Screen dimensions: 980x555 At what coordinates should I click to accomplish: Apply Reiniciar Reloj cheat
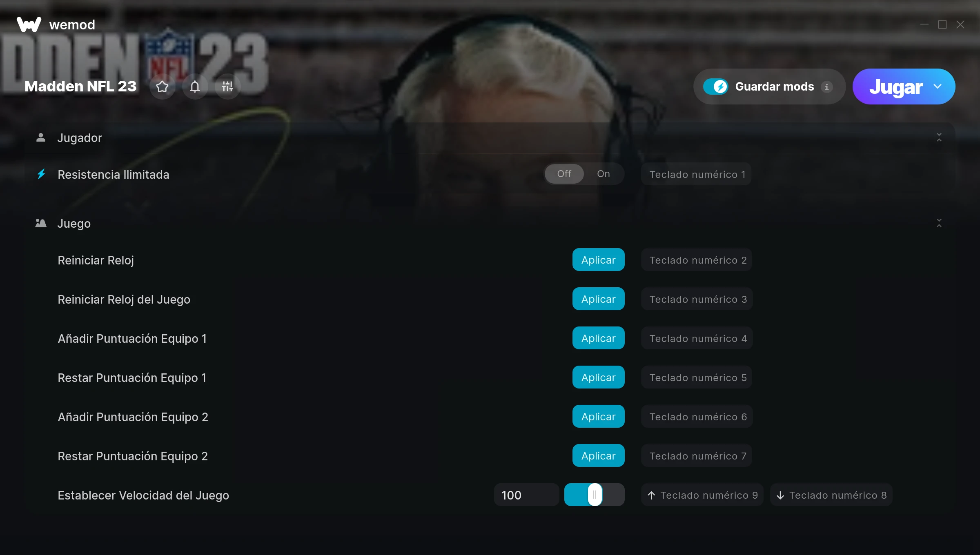(599, 260)
